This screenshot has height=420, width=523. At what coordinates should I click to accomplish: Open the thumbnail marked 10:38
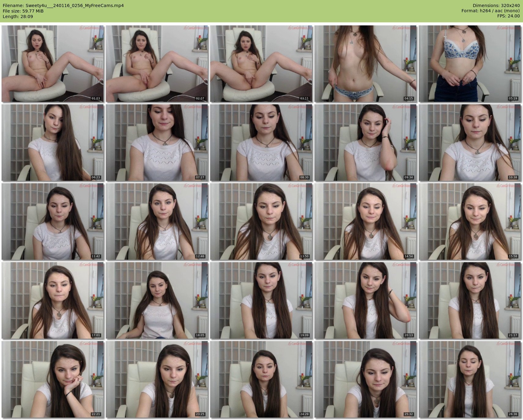point(470,143)
